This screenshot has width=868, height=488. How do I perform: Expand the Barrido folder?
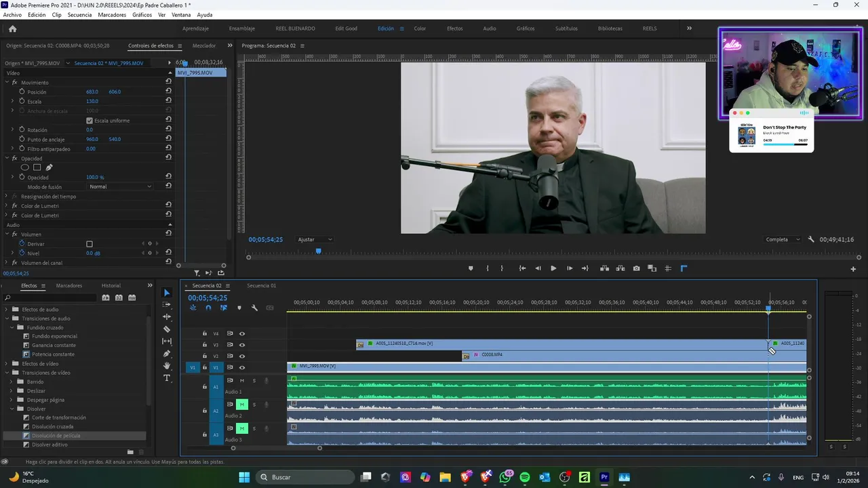coord(12,382)
